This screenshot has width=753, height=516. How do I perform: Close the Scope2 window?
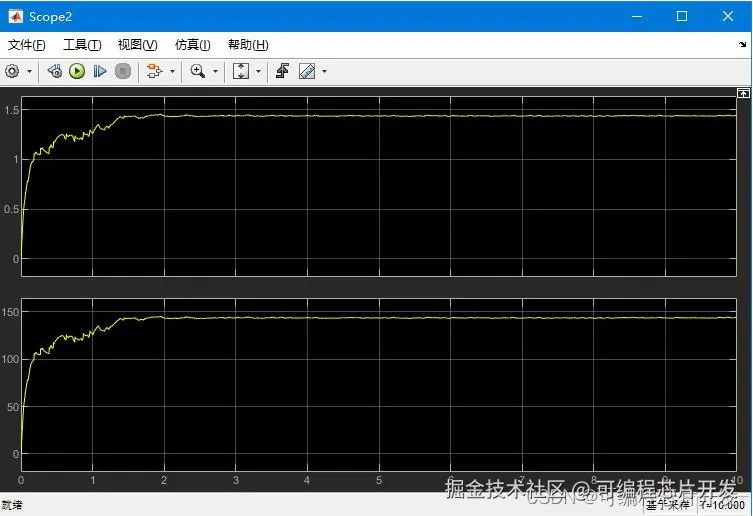[728, 16]
